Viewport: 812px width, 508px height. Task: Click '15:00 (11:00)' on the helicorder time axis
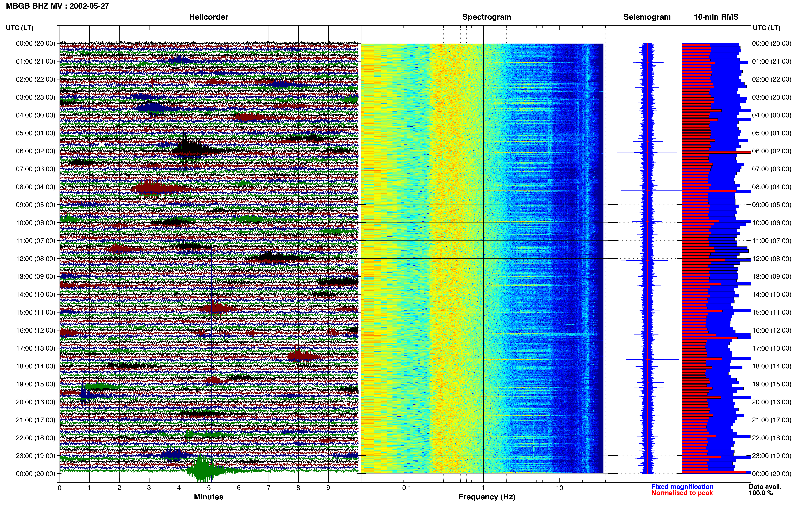[36, 312]
